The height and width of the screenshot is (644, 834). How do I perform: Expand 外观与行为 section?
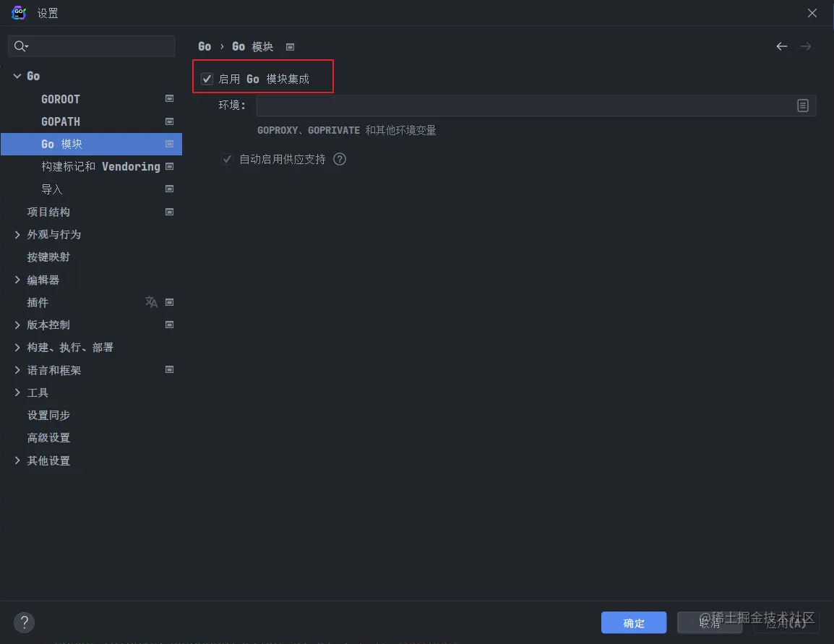[17, 234]
